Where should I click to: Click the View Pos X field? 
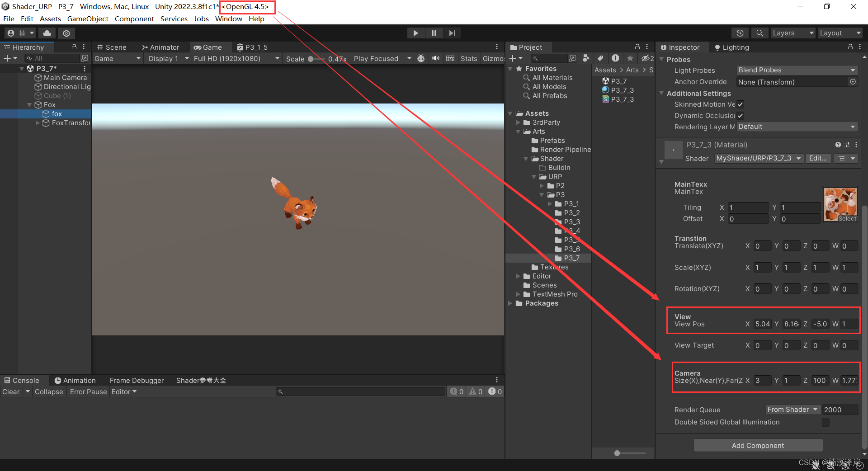pos(763,324)
